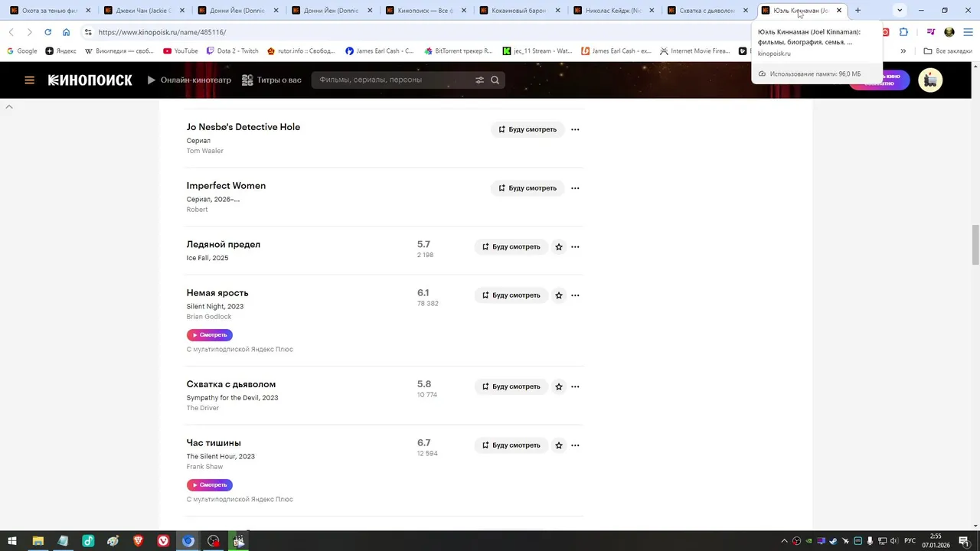This screenshot has width=980, height=551.
Task: Open the Windows Start menu
Action: click(12, 541)
